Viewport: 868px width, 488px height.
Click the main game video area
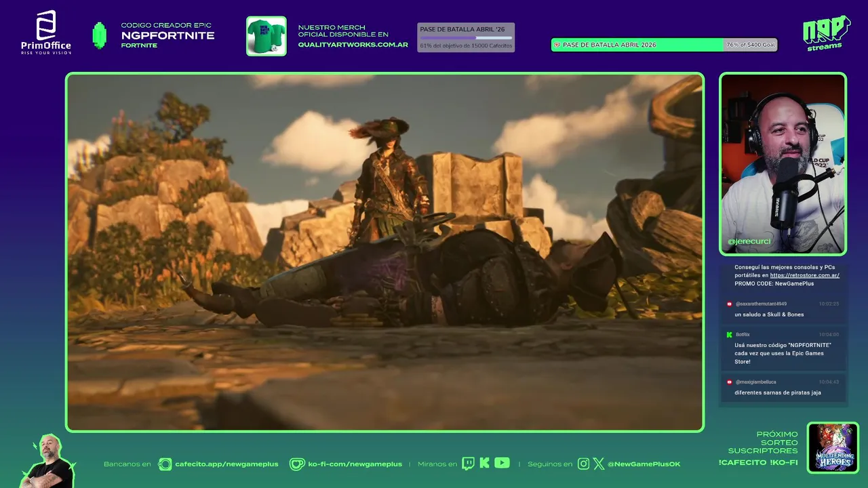pos(384,252)
